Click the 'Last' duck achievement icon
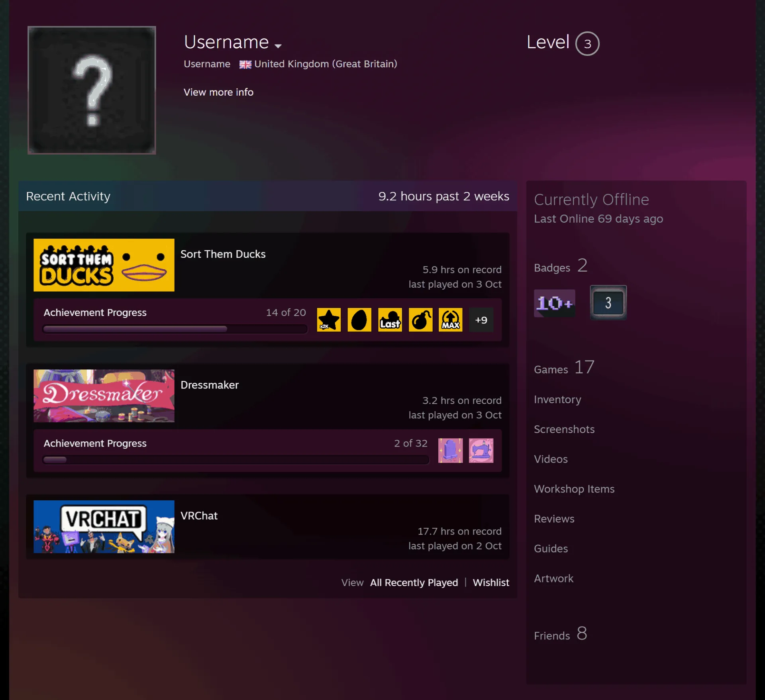This screenshot has width=765, height=700. tap(390, 320)
